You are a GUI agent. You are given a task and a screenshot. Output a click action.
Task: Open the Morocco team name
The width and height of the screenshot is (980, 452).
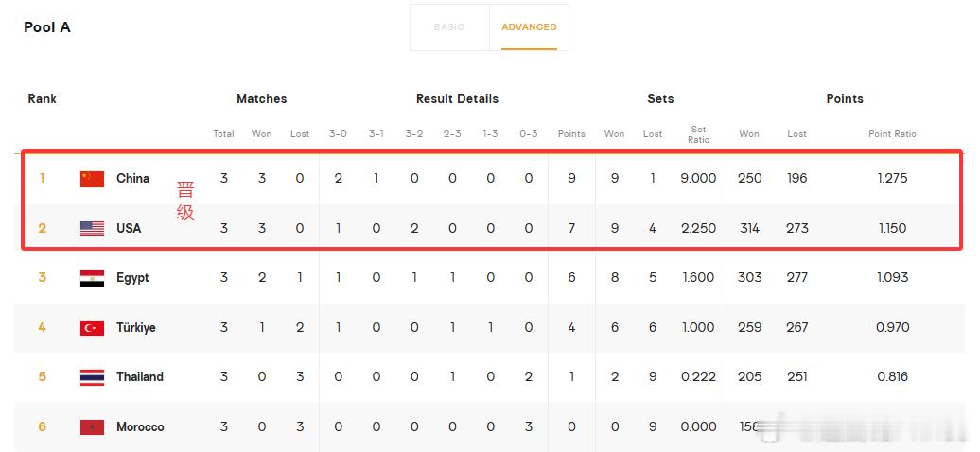point(140,427)
